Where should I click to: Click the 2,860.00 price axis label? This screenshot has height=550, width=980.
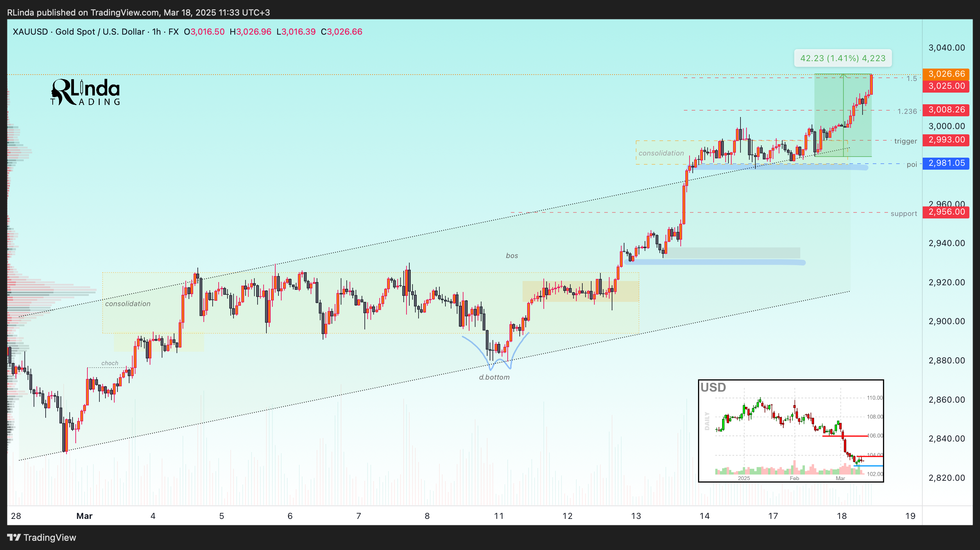tap(946, 399)
